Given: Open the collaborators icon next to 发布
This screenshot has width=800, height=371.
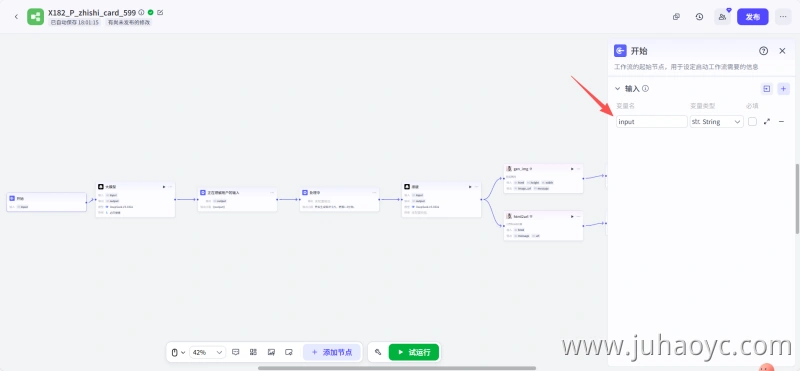Looking at the screenshot, I should [x=722, y=17].
